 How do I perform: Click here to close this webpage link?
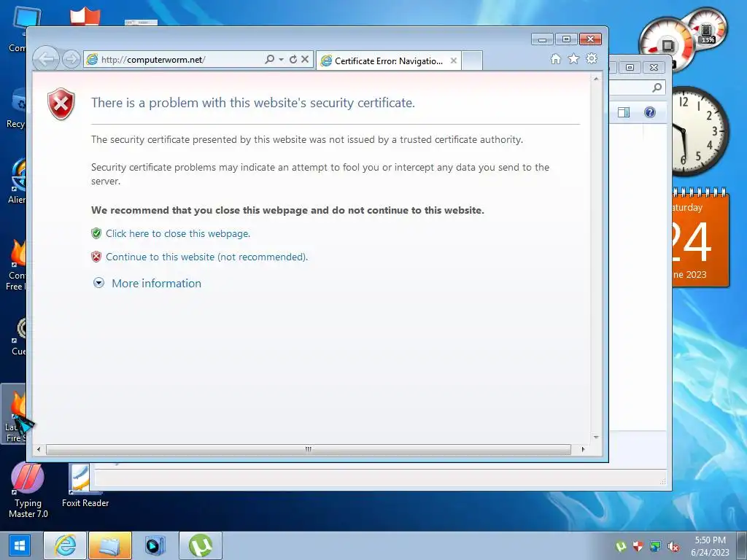178,233
